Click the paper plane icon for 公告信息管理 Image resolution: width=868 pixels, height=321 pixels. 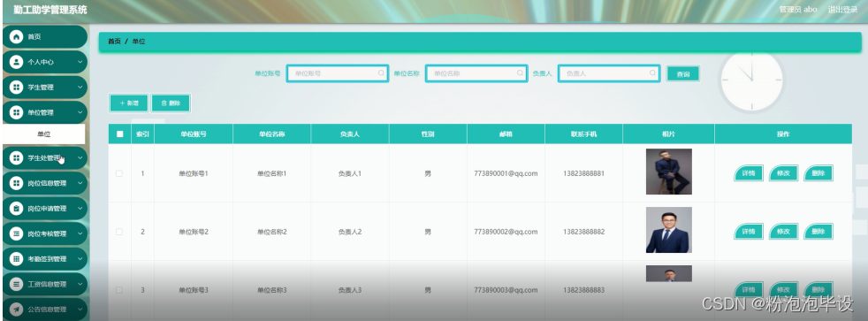(17, 310)
